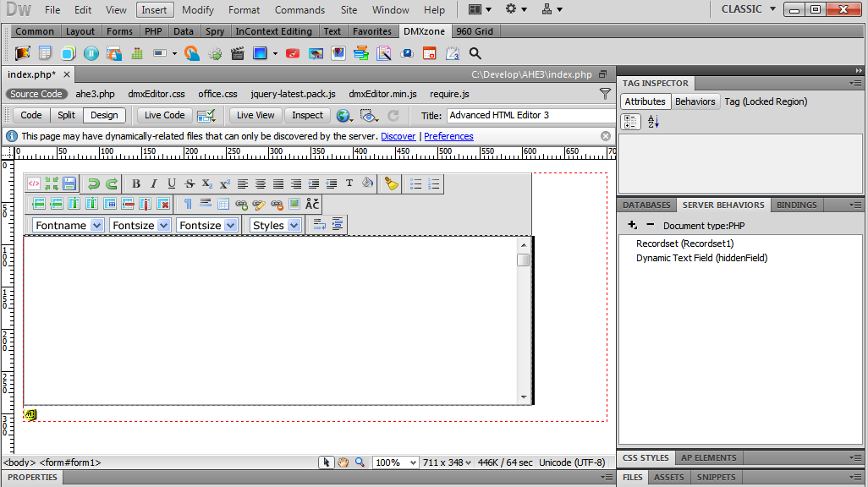Select the Design view button
The image size is (868, 487).
(x=104, y=115)
